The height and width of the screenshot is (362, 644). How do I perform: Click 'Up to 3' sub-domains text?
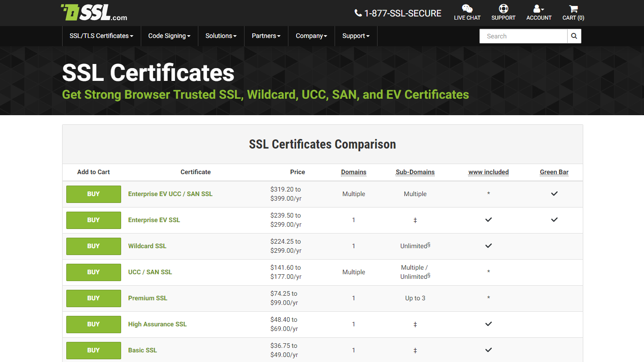[x=415, y=298]
